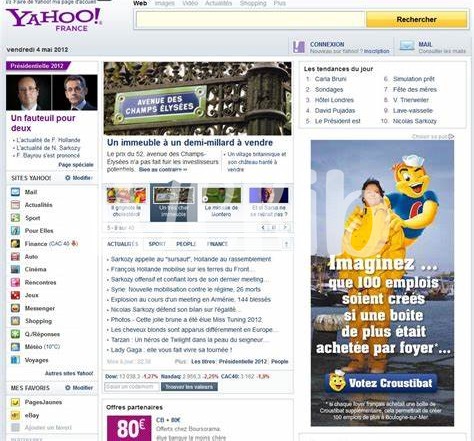Click the Mail envelope icon in header
The image size is (474, 441).
click(407, 46)
